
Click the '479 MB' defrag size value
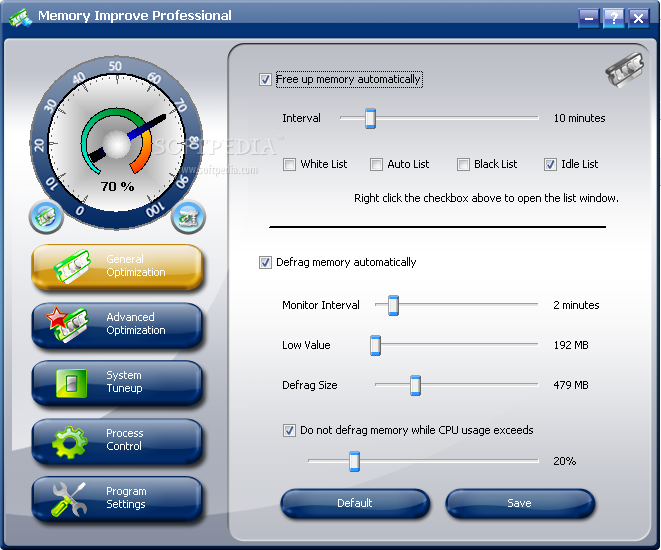pyautogui.click(x=571, y=385)
